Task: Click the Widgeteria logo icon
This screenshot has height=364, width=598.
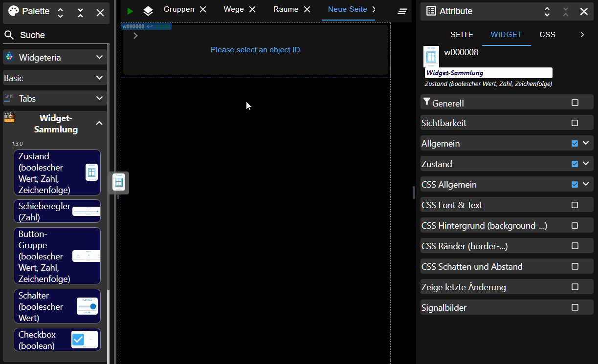Action: coord(9,57)
